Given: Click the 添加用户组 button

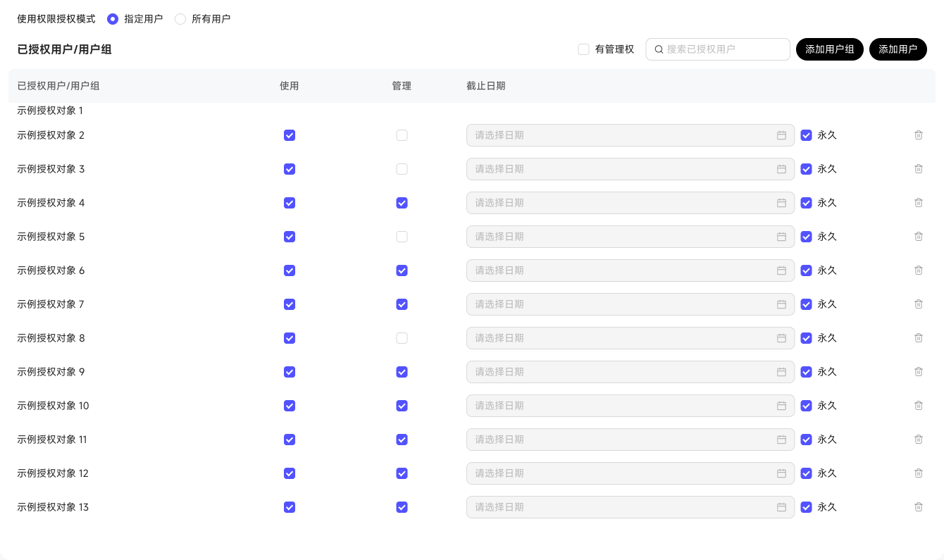Looking at the screenshot, I should click(x=830, y=49).
